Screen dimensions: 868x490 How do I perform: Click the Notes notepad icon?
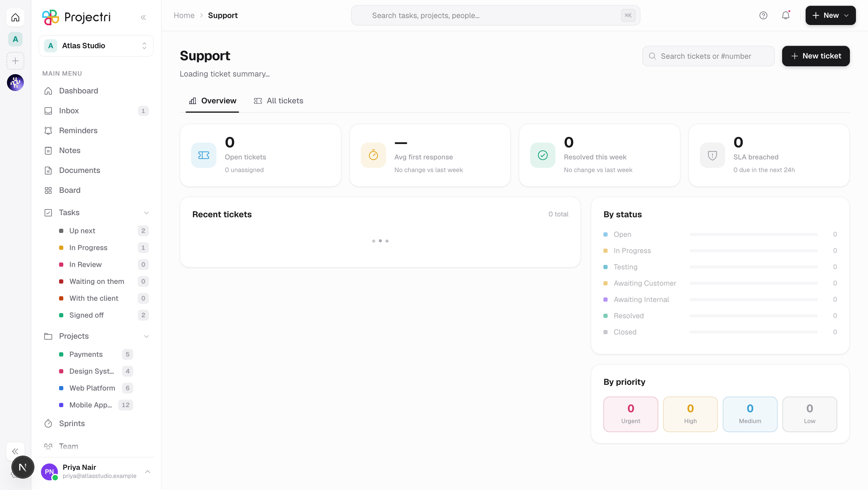coord(48,150)
